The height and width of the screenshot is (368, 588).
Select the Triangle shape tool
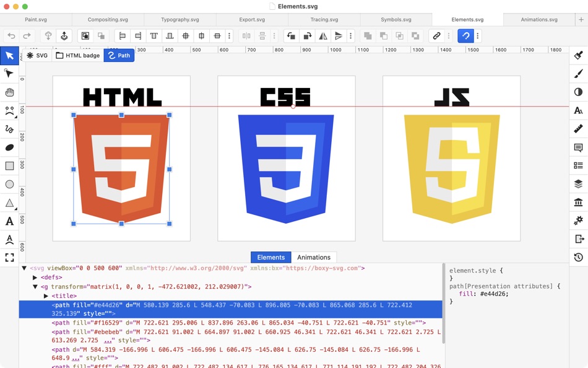tap(9, 203)
